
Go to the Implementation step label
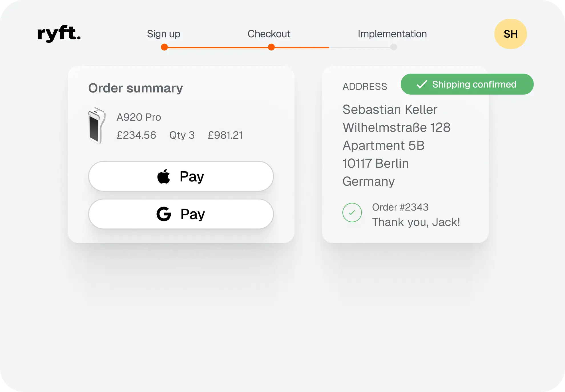(x=392, y=34)
